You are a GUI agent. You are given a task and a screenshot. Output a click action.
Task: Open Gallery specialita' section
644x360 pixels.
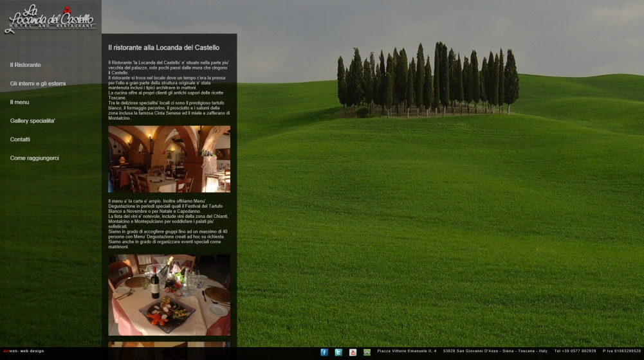click(32, 121)
